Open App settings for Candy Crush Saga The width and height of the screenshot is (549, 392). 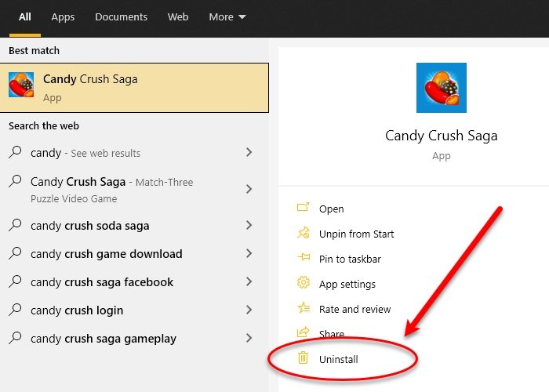pos(347,284)
